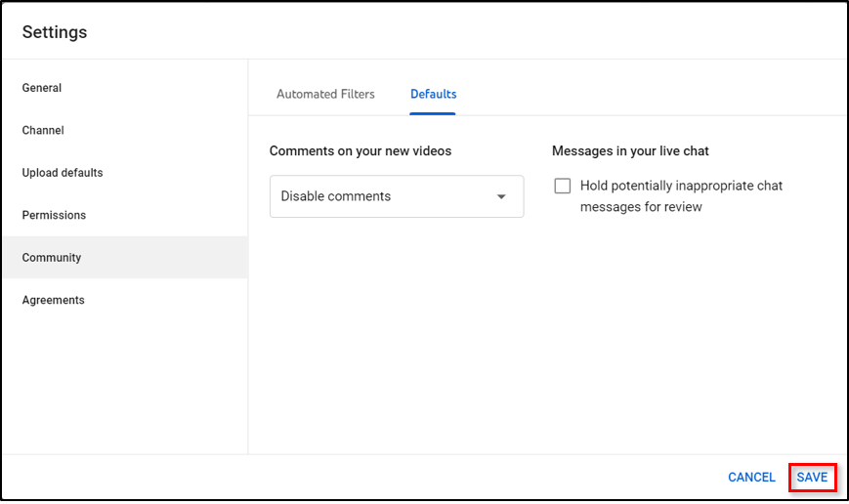
Task: Select Upload defaults in sidebar
Action: pyautogui.click(x=63, y=173)
